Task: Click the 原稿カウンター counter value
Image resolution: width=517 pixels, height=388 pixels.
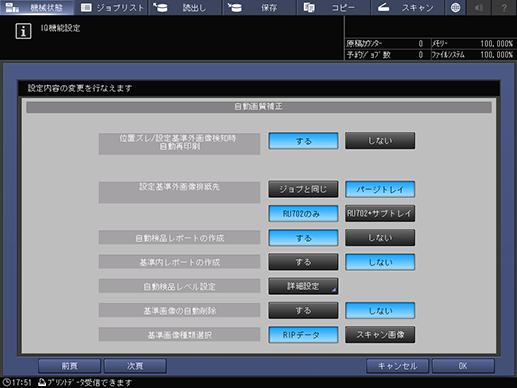Action: click(421, 44)
